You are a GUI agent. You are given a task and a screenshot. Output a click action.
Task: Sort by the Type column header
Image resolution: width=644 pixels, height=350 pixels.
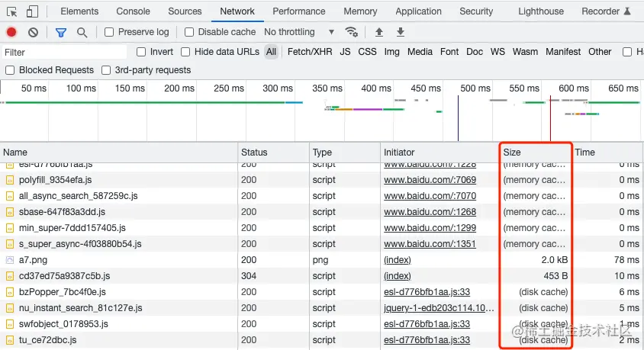click(x=345, y=153)
